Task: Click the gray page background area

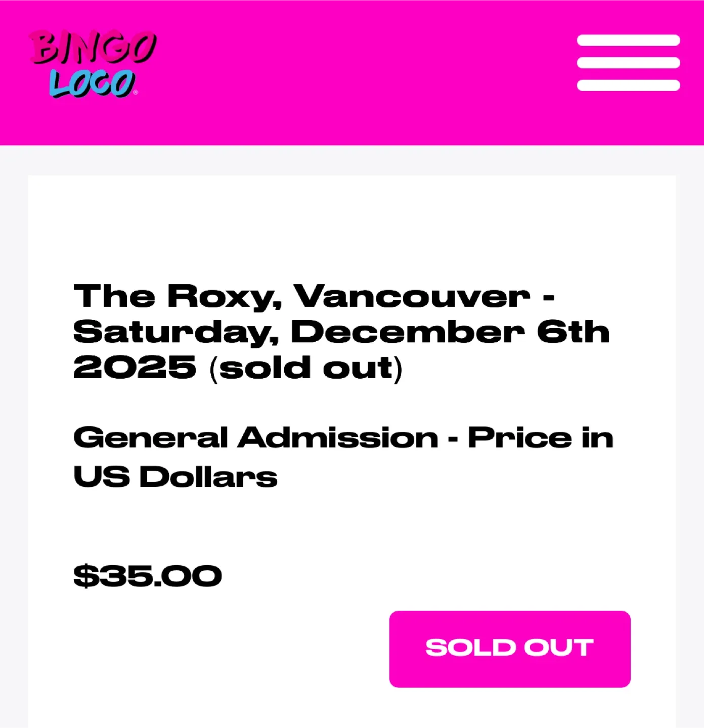Action: point(13,354)
